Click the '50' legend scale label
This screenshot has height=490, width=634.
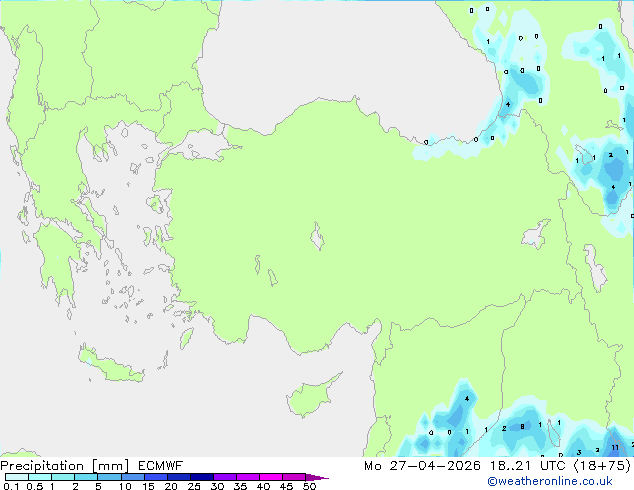point(309,486)
